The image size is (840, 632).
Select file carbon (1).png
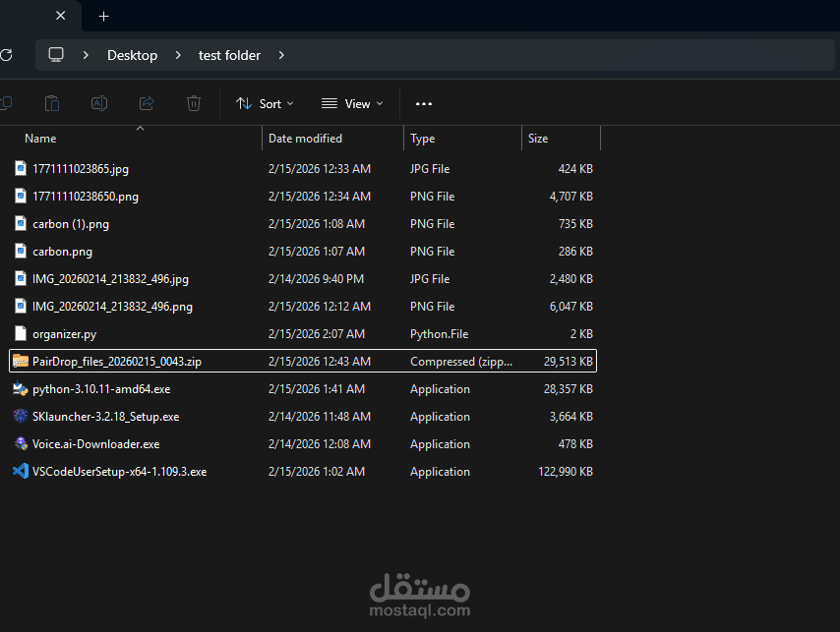pyautogui.click(x=71, y=224)
